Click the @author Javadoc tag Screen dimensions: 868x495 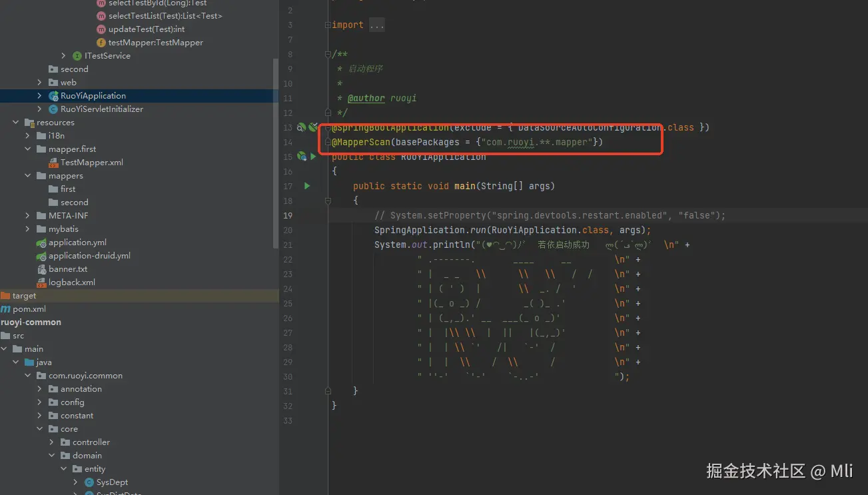click(366, 98)
